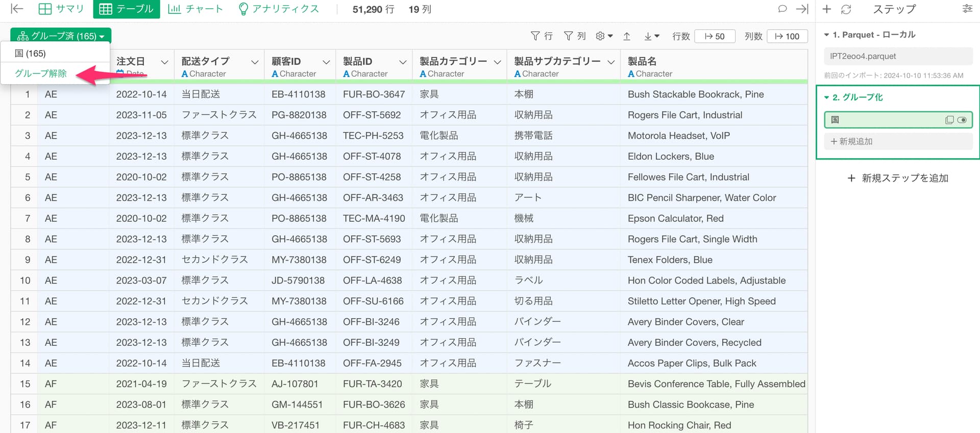Click the upload arrow icon

[627, 36]
